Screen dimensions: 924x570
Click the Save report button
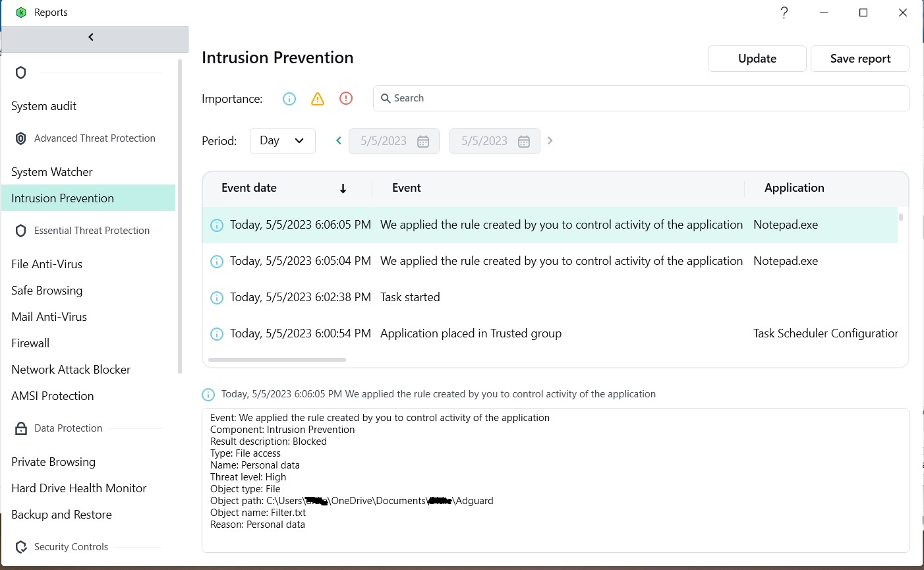tap(860, 59)
